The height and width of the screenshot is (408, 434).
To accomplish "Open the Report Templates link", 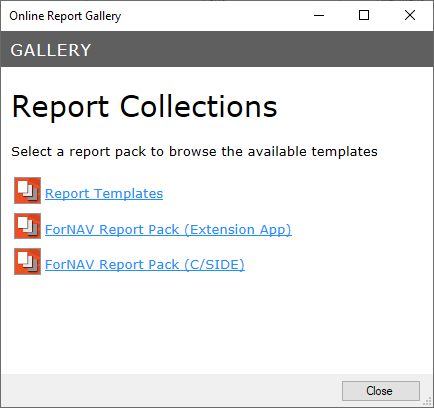I will coord(104,194).
